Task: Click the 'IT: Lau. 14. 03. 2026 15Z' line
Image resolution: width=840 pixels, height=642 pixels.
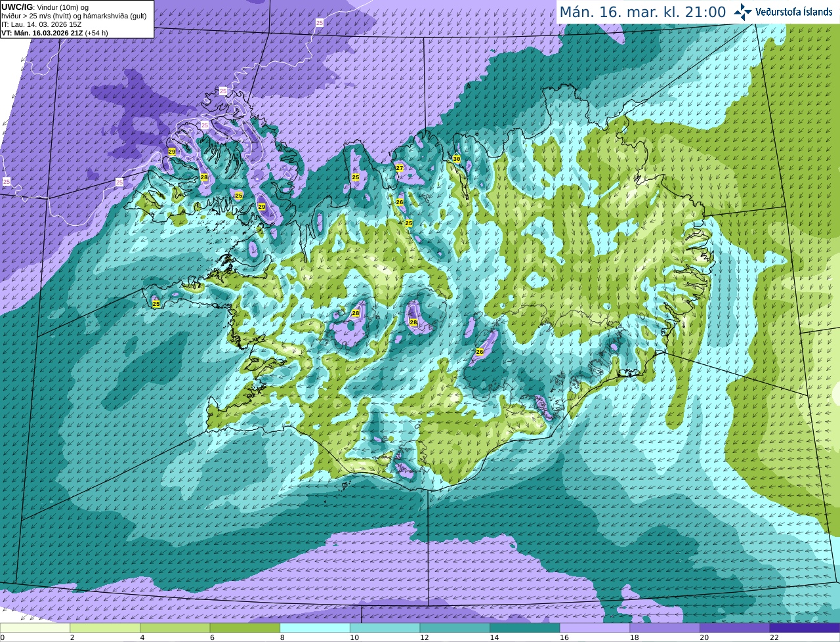Action: (x=41, y=24)
